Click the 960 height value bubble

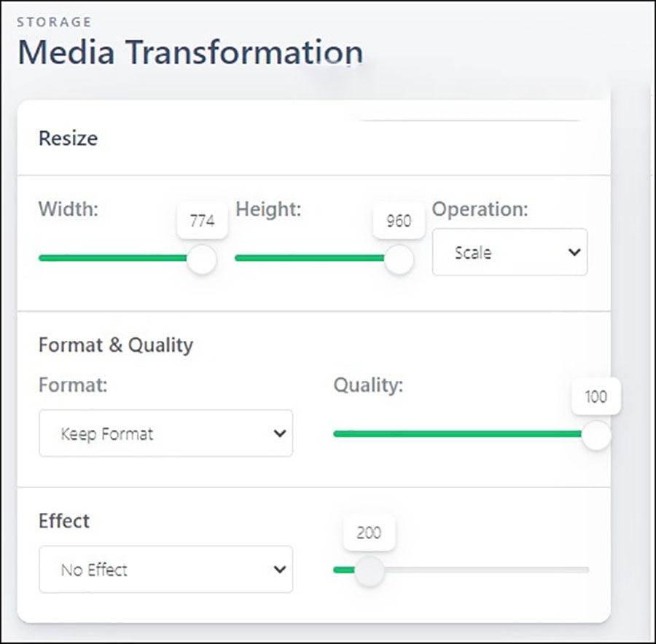(399, 221)
